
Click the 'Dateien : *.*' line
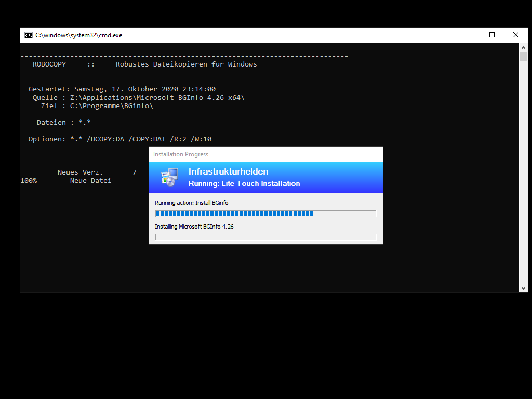pyautogui.click(x=63, y=123)
